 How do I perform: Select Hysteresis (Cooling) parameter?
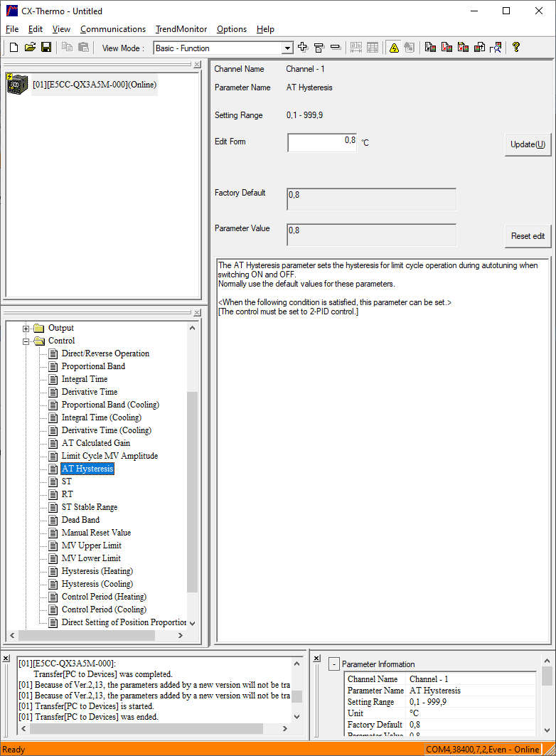(97, 584)
